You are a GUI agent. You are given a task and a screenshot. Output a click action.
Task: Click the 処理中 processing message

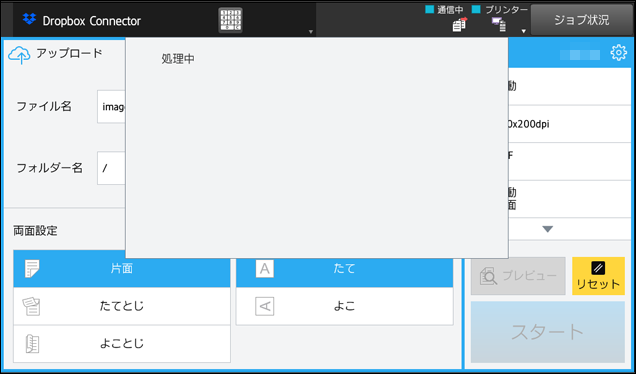pos(178,59)
